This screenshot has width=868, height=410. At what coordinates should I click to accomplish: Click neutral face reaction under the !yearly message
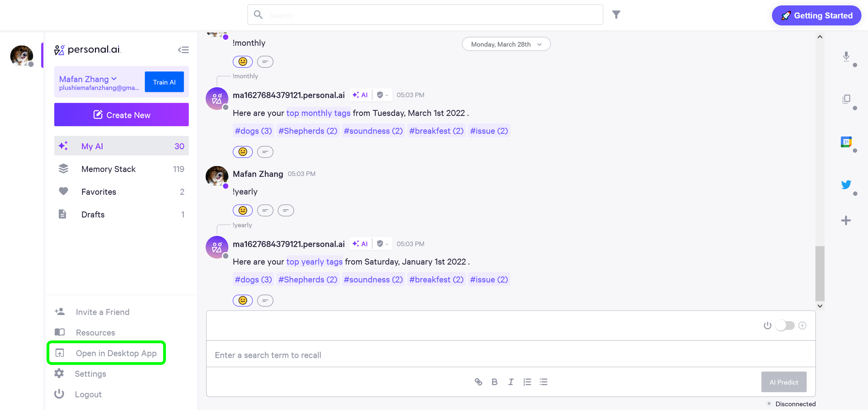[x=243, y=210]
